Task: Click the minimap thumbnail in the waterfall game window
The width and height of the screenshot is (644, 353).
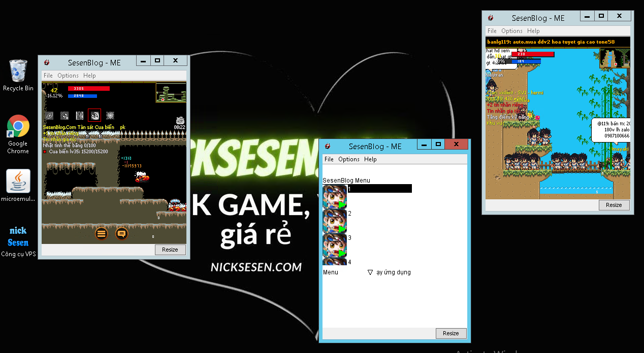Action: (x=614, y=58)
